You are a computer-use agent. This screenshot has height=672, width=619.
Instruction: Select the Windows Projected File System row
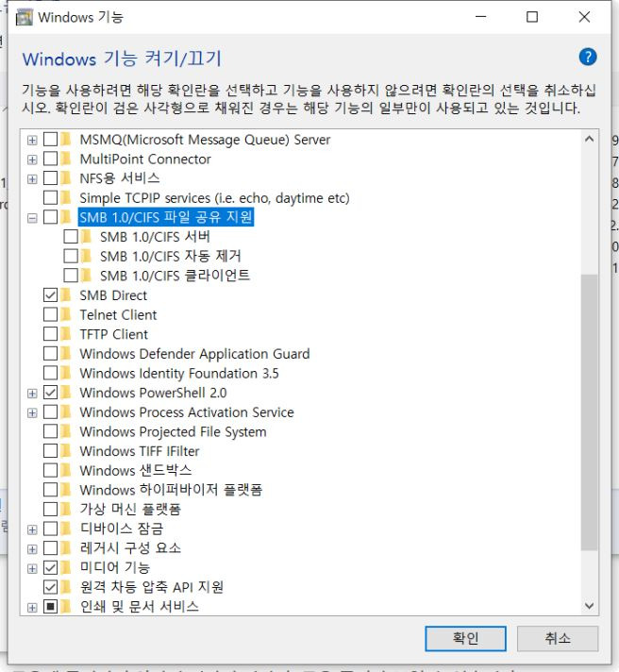coord(173,431)
